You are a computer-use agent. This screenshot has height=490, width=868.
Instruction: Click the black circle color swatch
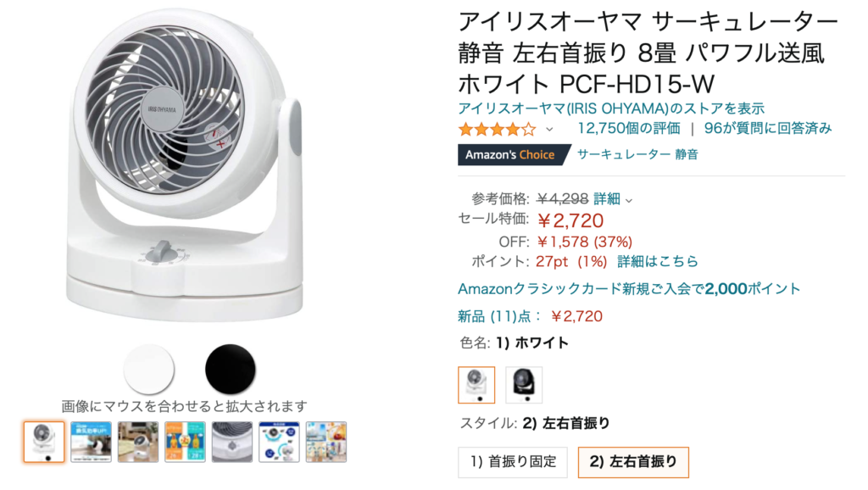[231, 370]
